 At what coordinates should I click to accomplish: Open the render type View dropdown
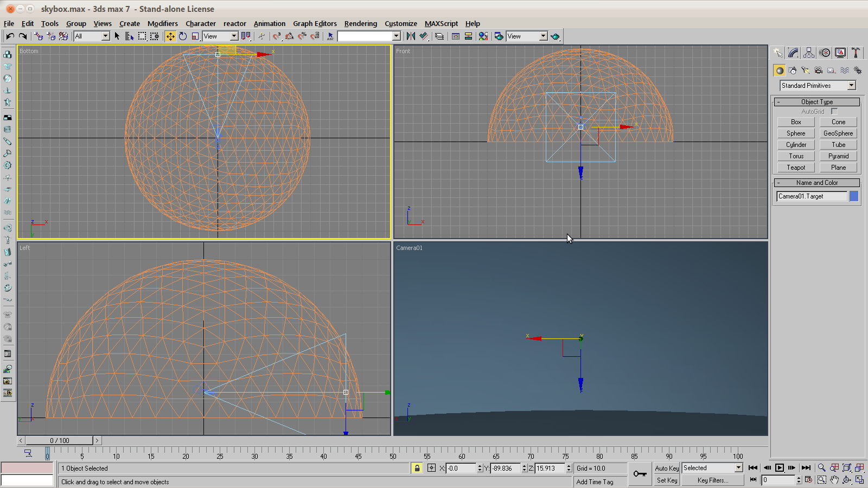[x=527, y=36]
